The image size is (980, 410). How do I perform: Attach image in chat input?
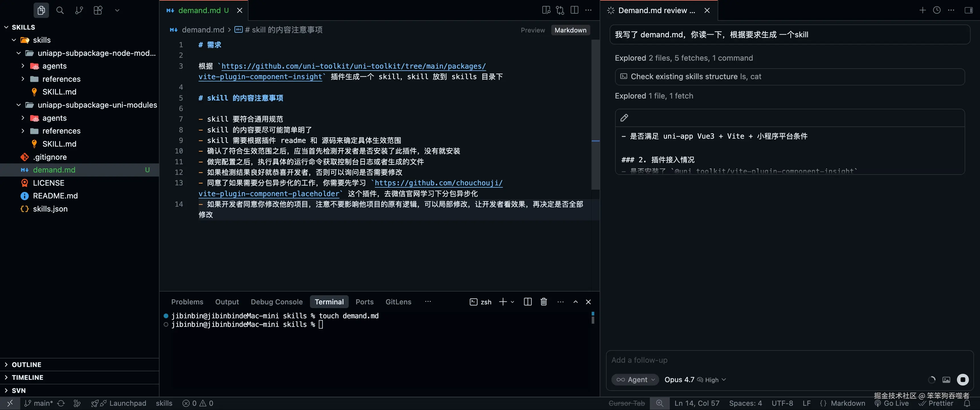[x=946, y=380]
